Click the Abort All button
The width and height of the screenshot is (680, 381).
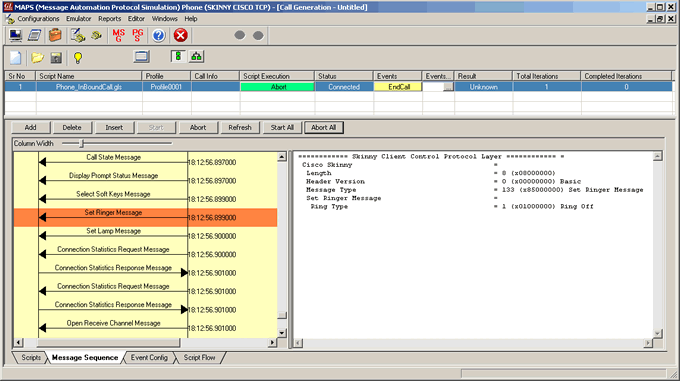pyautogui.click(x=324, y=127)
